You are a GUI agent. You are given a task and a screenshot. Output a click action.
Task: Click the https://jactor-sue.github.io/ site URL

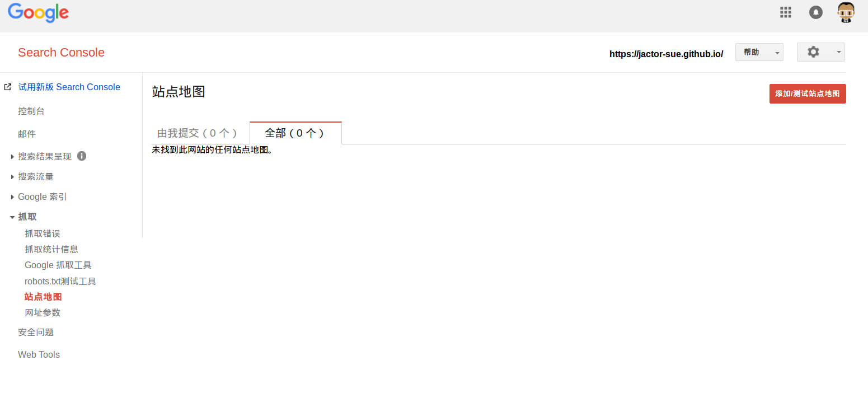(666, 54)
